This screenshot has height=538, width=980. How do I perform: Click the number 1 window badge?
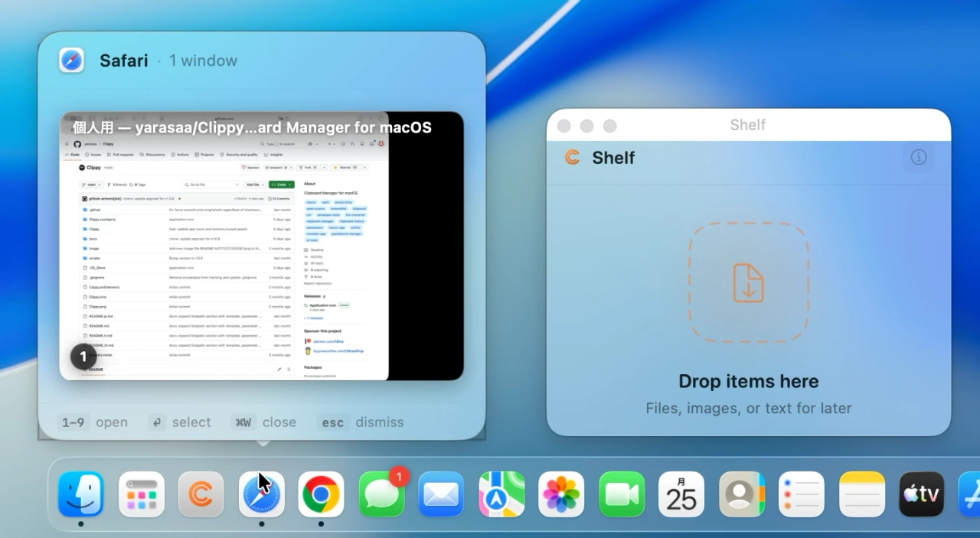[83, 357]
